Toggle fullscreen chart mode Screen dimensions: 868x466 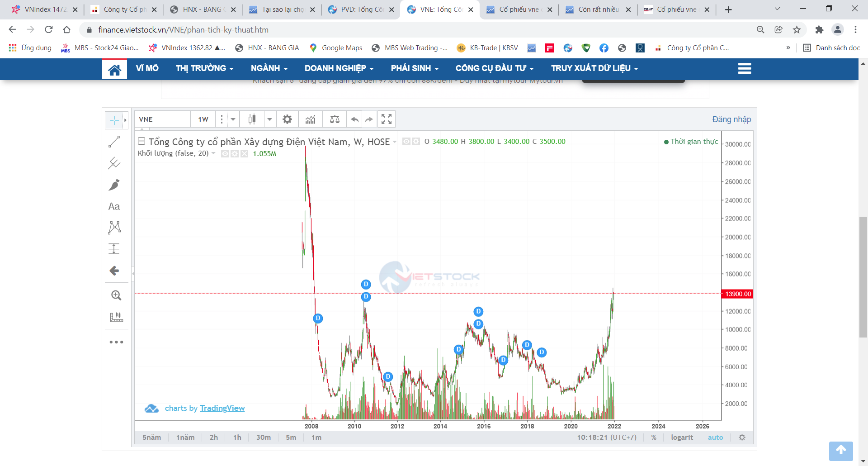387,119
